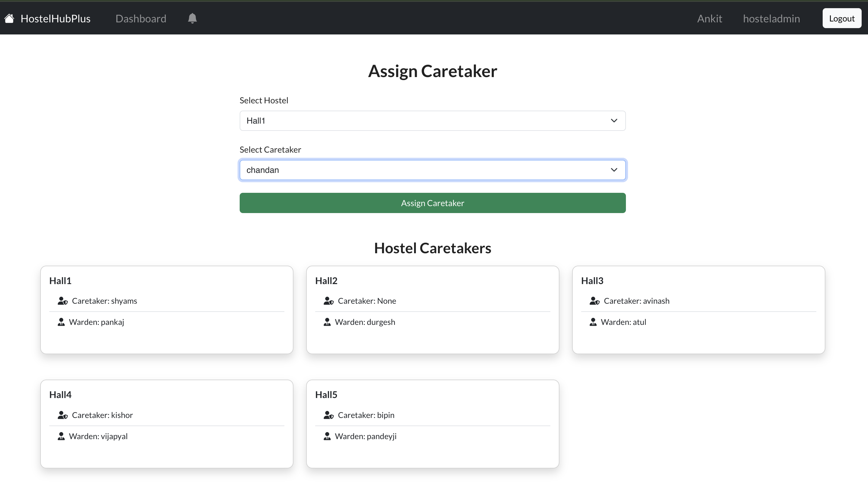Click caretaker icon in Hall3 card
The width and height of the screenshot is (868, 492).
pos(594,301)
